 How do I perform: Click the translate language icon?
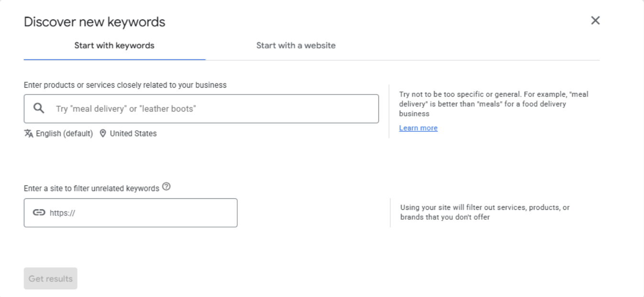[29, 134]
